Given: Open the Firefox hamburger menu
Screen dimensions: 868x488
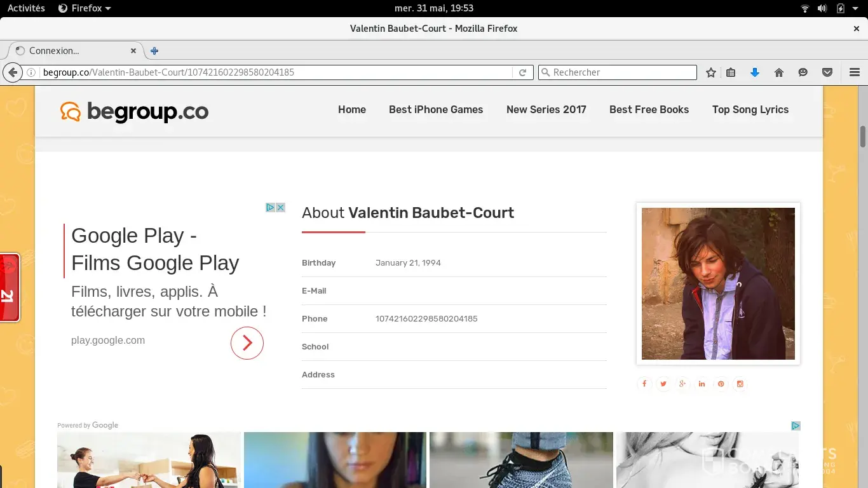Looking at the screenshot, I should pos(855,72).
